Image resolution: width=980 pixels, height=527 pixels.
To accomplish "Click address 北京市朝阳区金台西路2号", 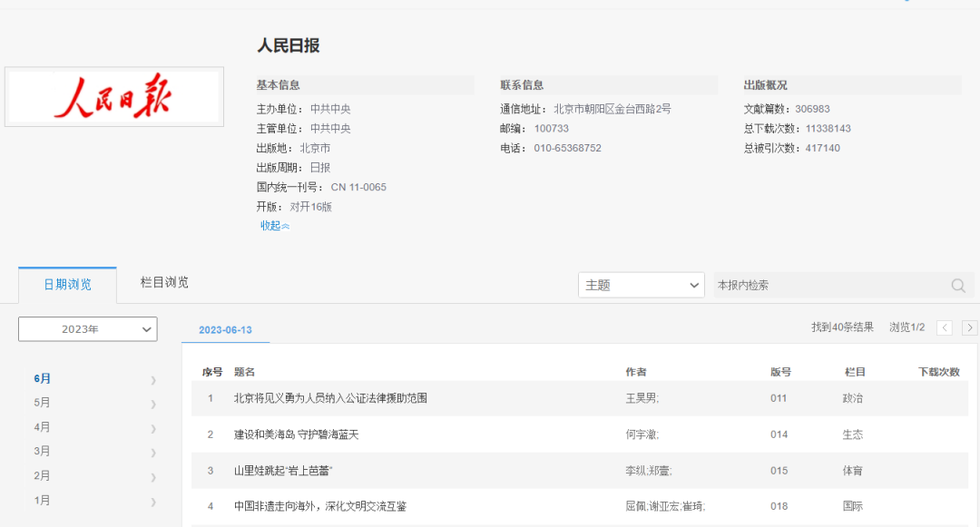I will pos(612,109).
